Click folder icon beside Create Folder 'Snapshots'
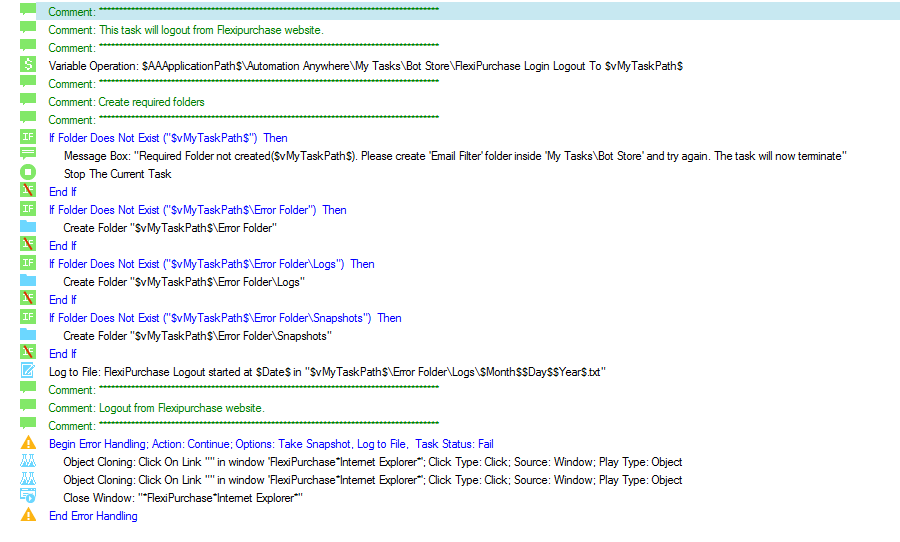The width and height of the screenshot is (900, 542). (x=28, y=334)
